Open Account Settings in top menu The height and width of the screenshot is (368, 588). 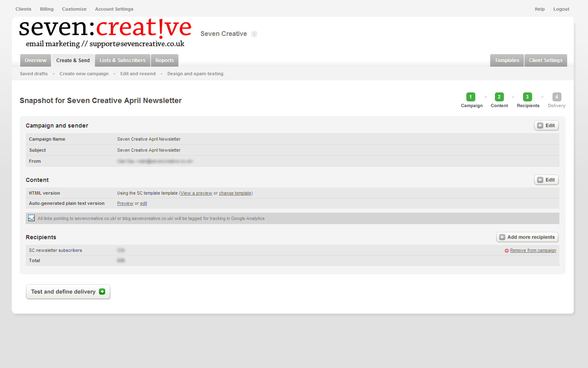click(114, 9)
